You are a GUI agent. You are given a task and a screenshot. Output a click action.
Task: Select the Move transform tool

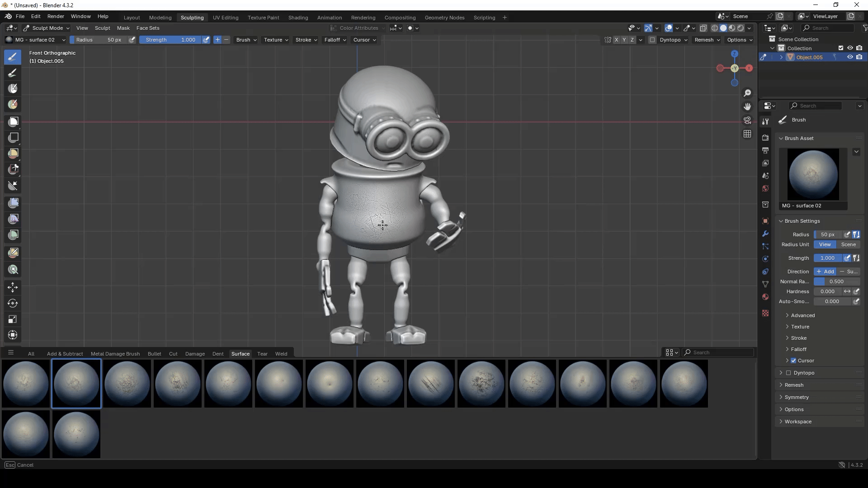(13, 287)
